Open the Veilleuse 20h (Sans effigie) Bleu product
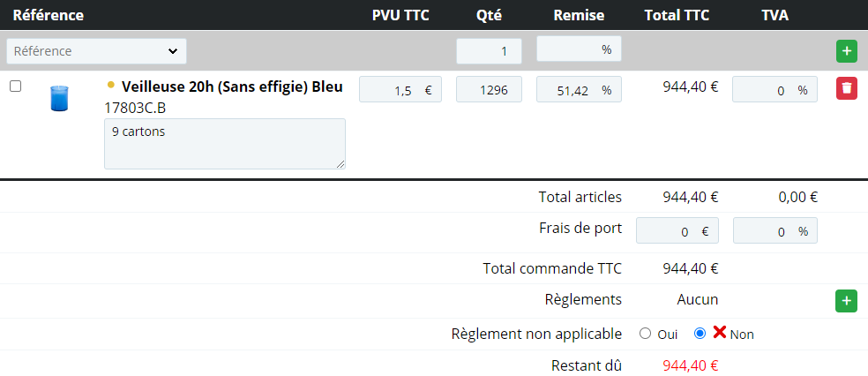The image size is (868, 376). [232, 86]
